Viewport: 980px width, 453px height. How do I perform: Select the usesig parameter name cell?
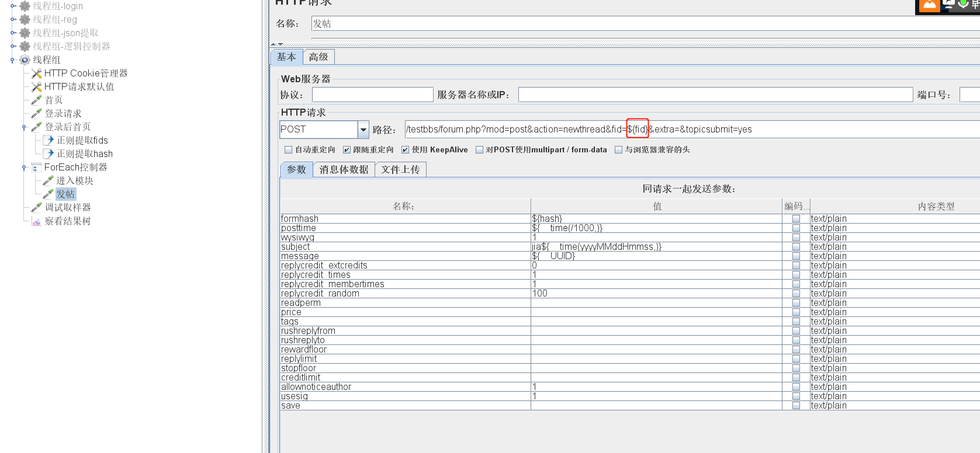pyautogui.click(x=405, y=396)
